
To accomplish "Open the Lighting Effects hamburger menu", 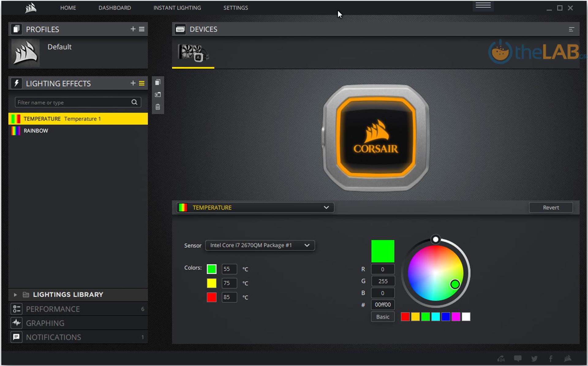I will coord(142,83).
